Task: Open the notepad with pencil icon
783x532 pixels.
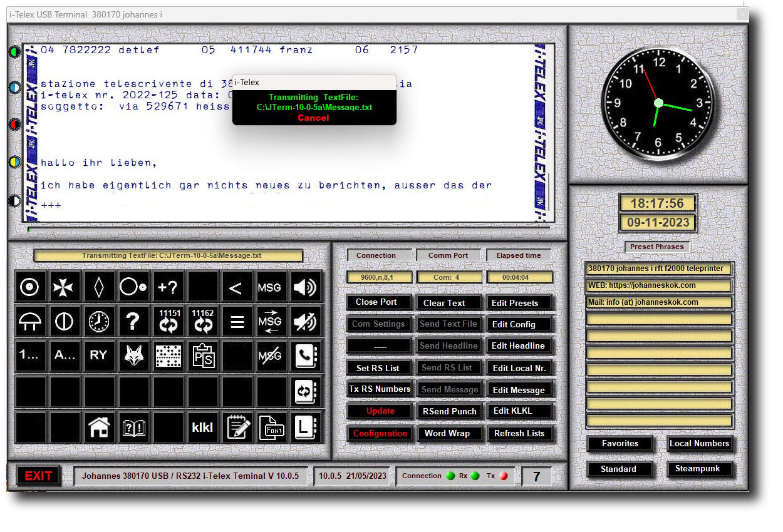Action: click(237, 427)
